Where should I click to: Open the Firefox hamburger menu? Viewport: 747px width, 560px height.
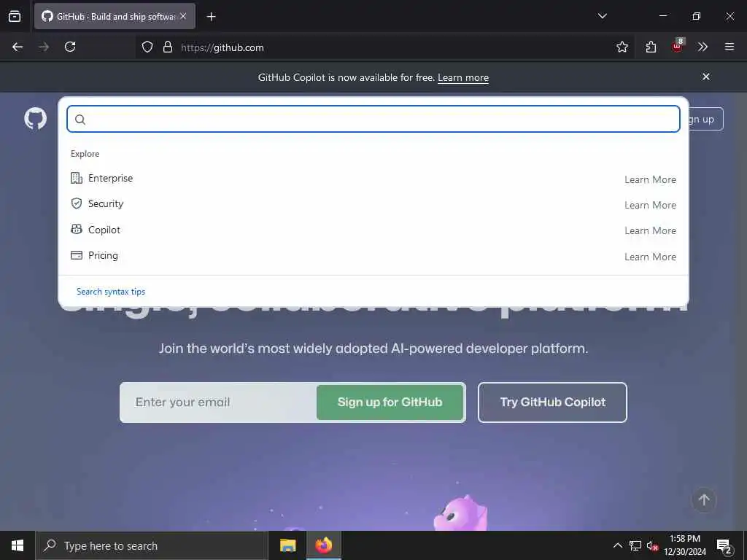click(729, 47)
